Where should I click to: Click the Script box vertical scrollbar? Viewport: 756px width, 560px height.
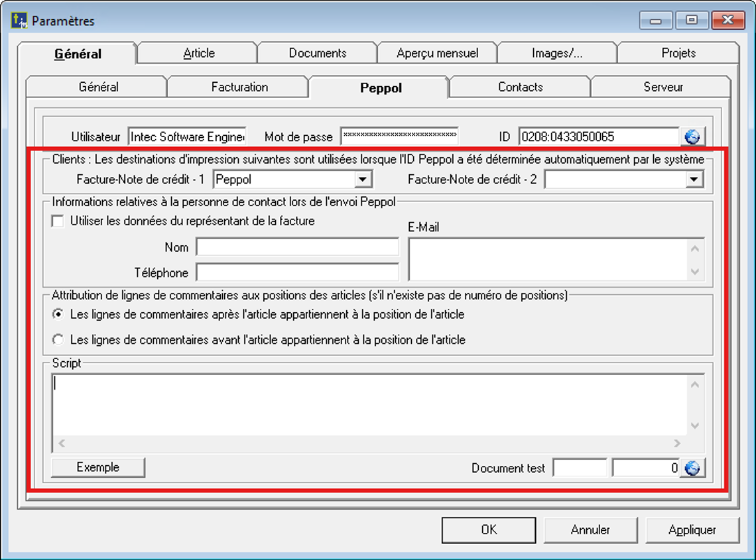(x=695, y=404)
